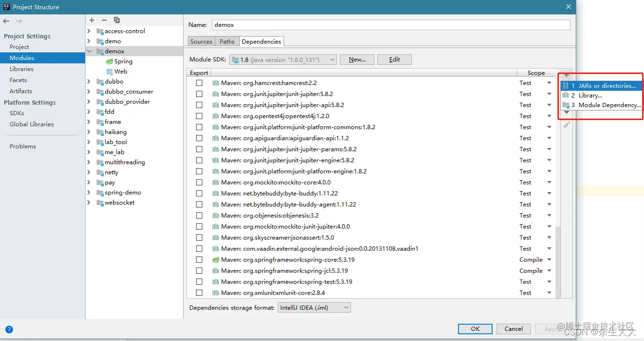
Task: Click the access-control module folder icon
Action: [x=100, y=31]
